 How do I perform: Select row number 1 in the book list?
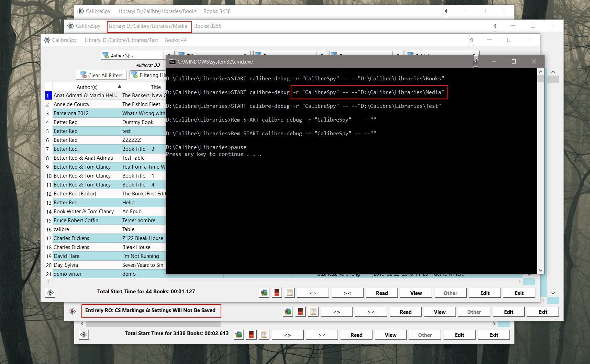(x=48, y=95)
